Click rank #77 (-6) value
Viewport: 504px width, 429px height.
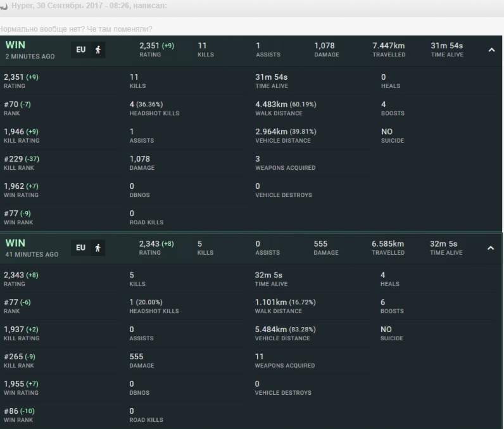[17, 302]
